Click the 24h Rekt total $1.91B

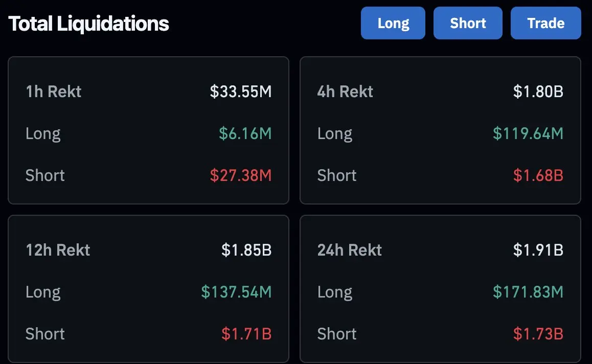tap(538, 250)
